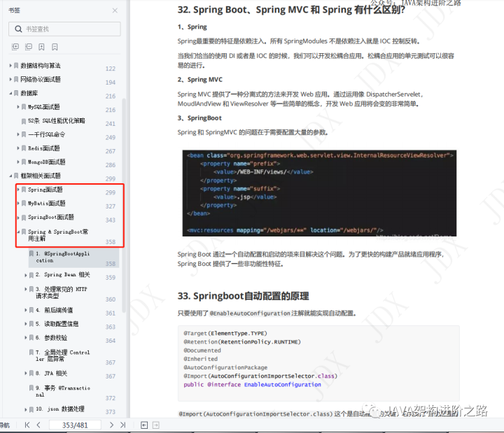Image resolution: width=504 pixels, height=433 pixels.
Task: Click the bookmark panel vertical scrollbar
Action: pyautogui.click(x=124, y=206)
